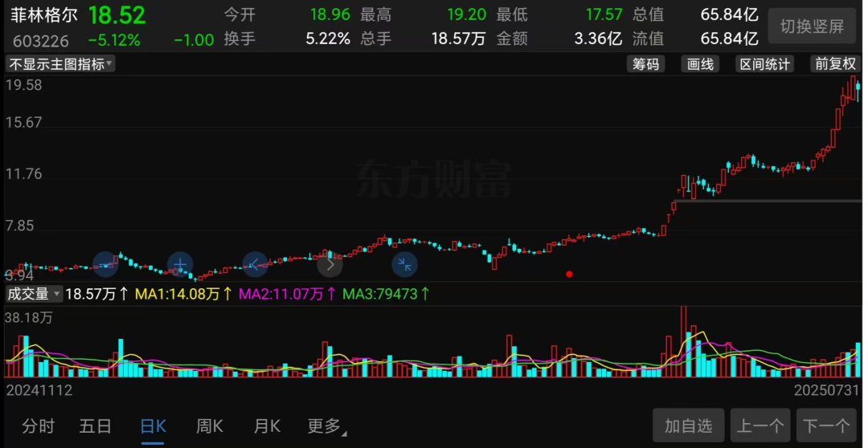Image resolution: width=868 pixels, height=448 pixels.
Task: Click the collapse arrows circle icon on chart
Action: pos(404,264)
